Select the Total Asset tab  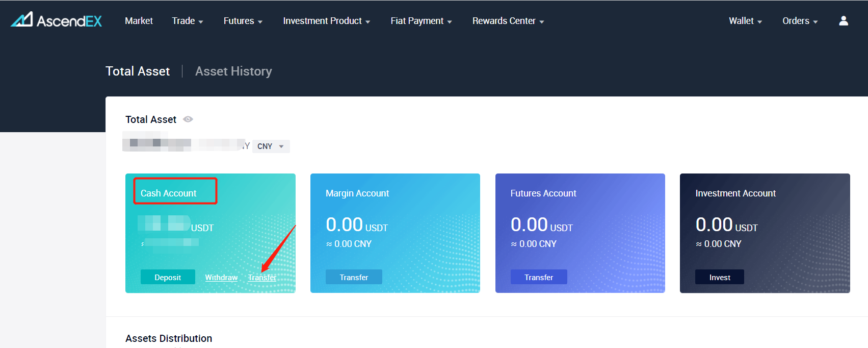[x=138, y=71]
